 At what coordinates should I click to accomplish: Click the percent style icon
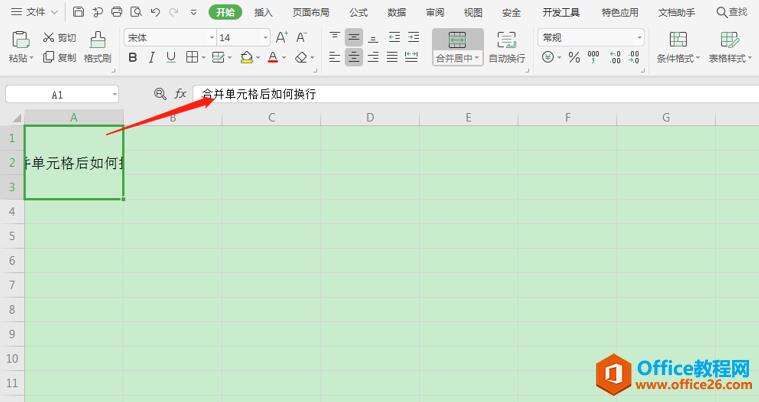pyautogui.click(x=574, y=57)
